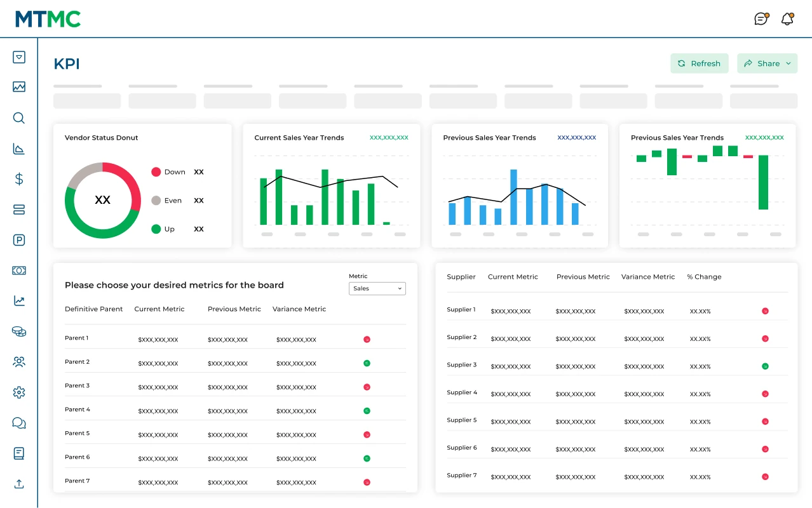The height and width of the screenshot is (508, 812).
Task: Click the red trend indicator for Supplier 5
Action: [x=765, y=422]
